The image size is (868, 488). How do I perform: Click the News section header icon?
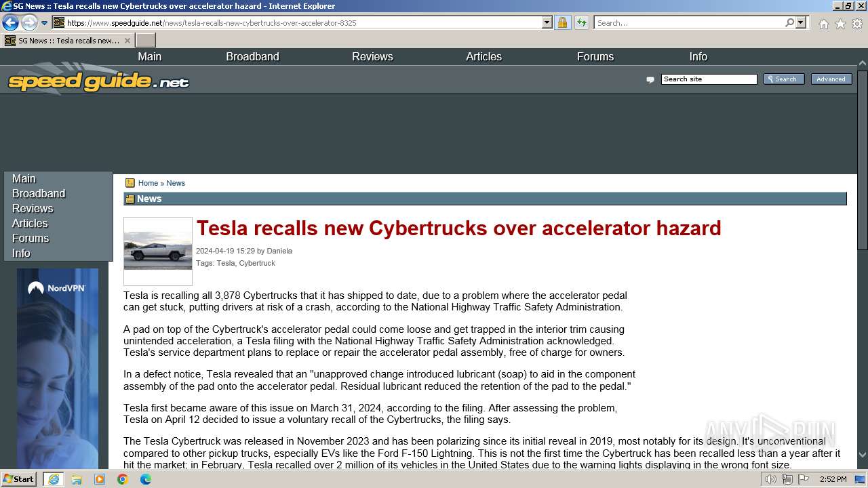click(x=130, y=199)
